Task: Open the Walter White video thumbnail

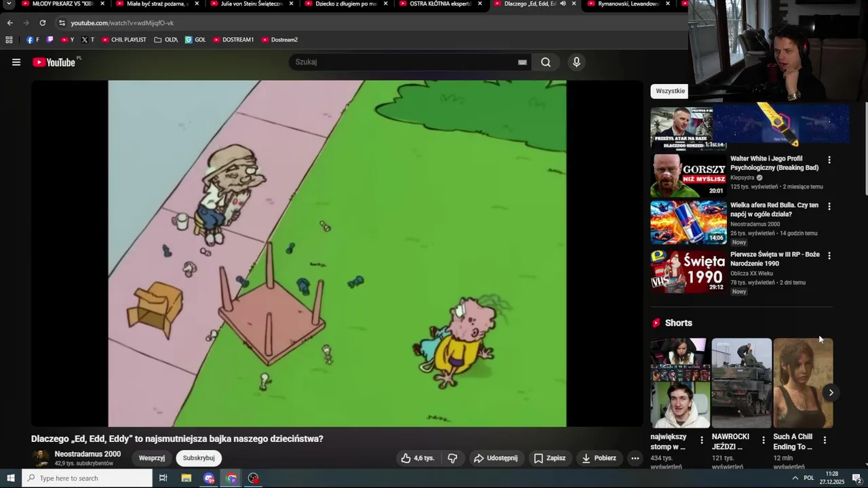Action: [x=688, y=176]
